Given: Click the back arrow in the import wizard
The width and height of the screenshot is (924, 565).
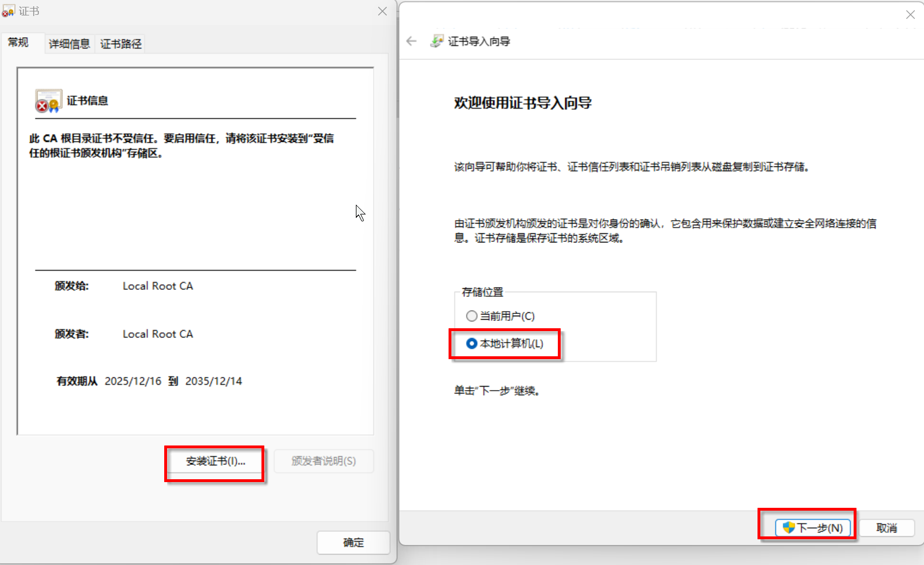Looking at the screenshot, I should 411,41.
